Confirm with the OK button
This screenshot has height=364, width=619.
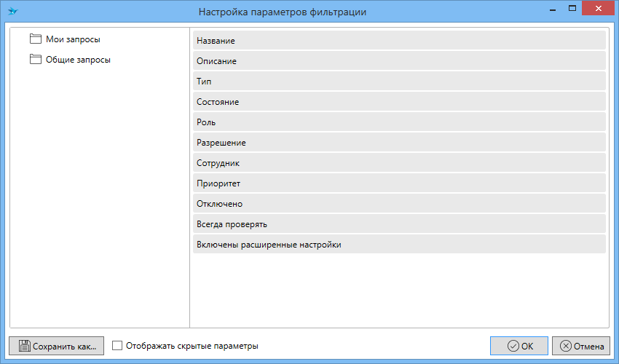click(x=519, y=346)
